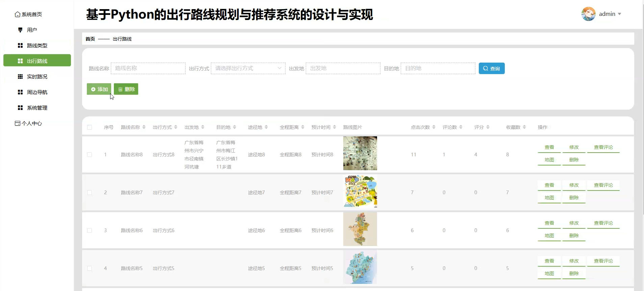Open 个人中心 in the sidebar
The width and height of the screenshot is (644, 291).
click(32, 124)
